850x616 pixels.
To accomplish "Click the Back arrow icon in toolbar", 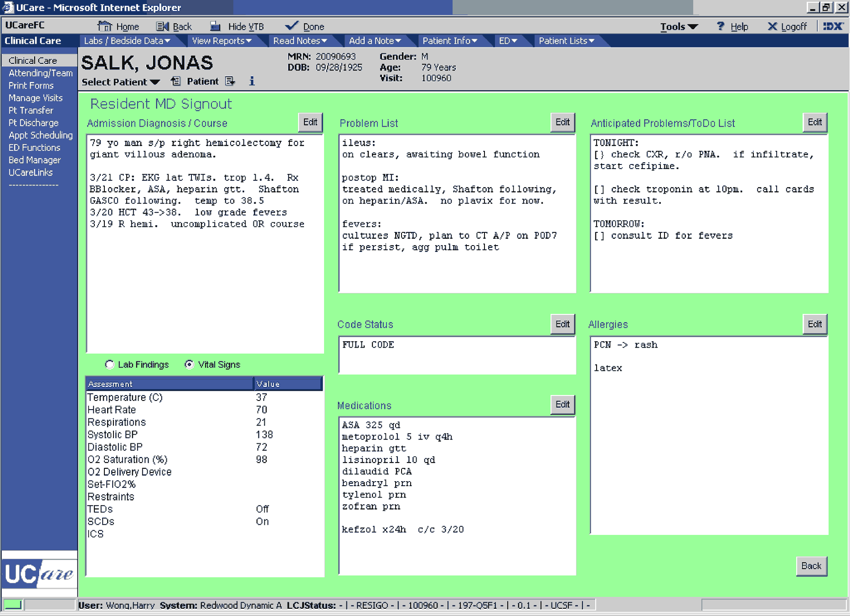I will coord(162,26).
